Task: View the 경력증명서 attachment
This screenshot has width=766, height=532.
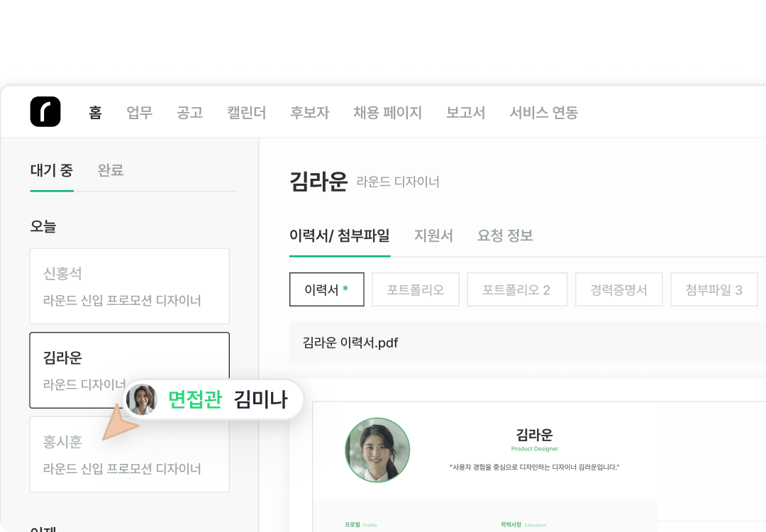Action: pos(618,289)
